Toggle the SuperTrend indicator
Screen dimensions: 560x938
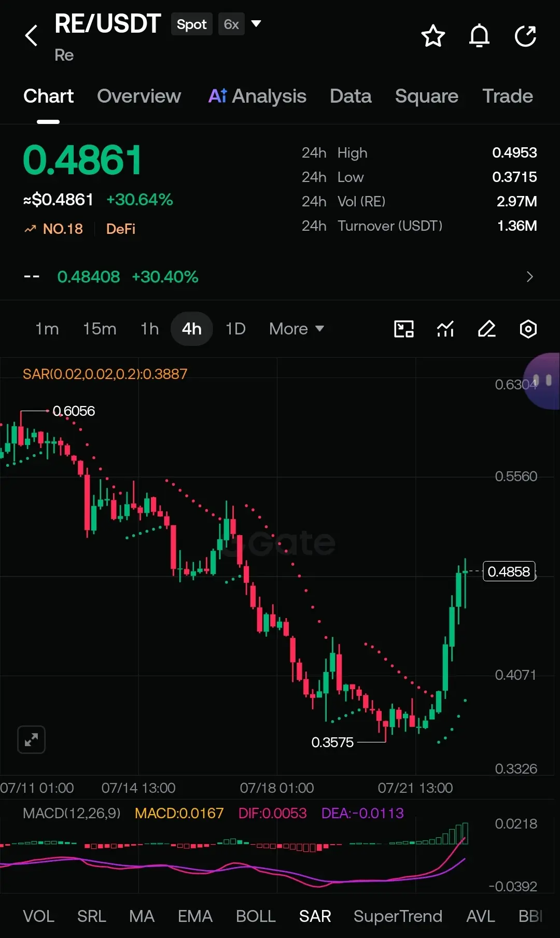(398, 916)
